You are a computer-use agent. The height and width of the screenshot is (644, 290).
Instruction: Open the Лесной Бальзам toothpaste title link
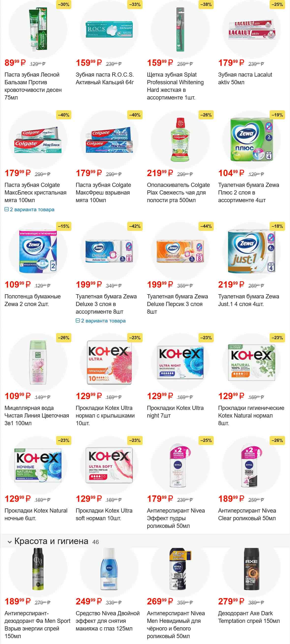tap(33, 86)
